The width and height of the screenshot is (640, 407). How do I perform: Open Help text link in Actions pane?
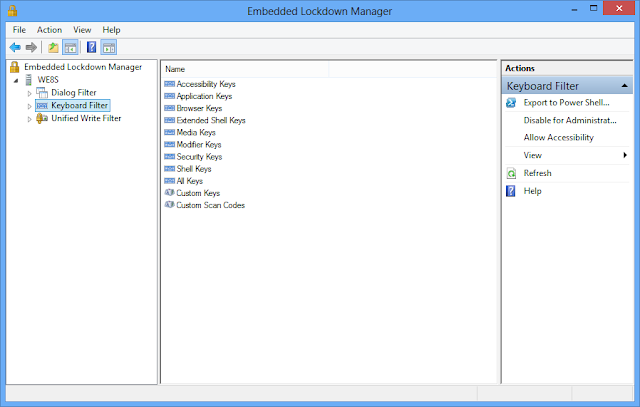(x=532, y=191)
